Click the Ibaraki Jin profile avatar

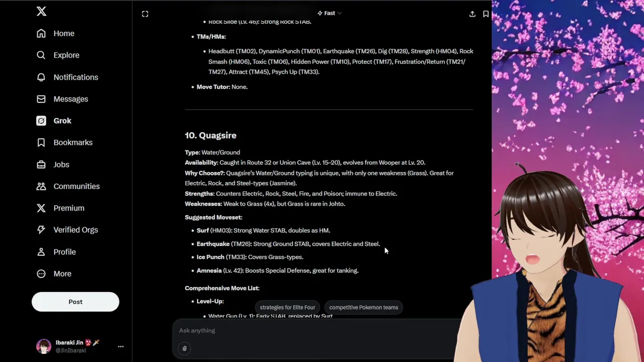pyautogui.click(x=44, y=346)
